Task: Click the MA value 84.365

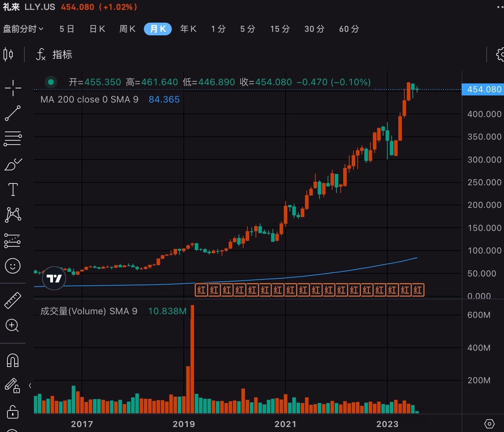Action: click(x=164, y=99)
